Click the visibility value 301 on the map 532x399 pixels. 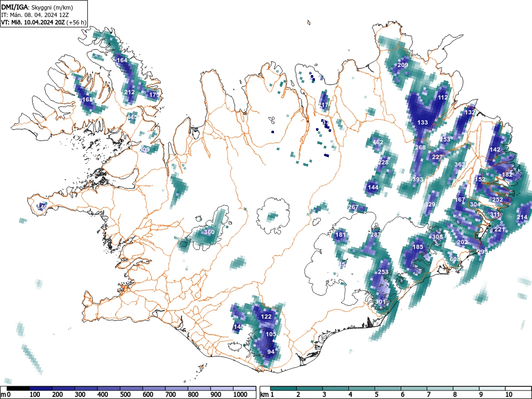380,302
